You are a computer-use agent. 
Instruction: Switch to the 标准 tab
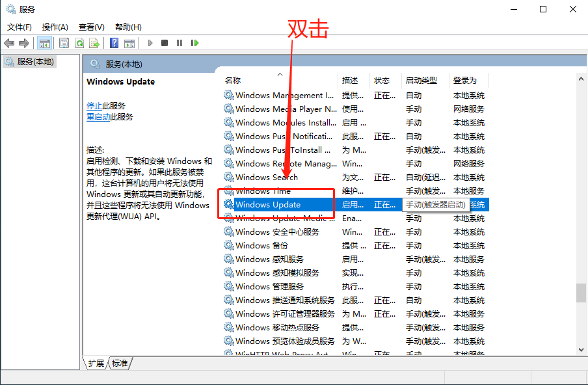click(x=120, y=364)
